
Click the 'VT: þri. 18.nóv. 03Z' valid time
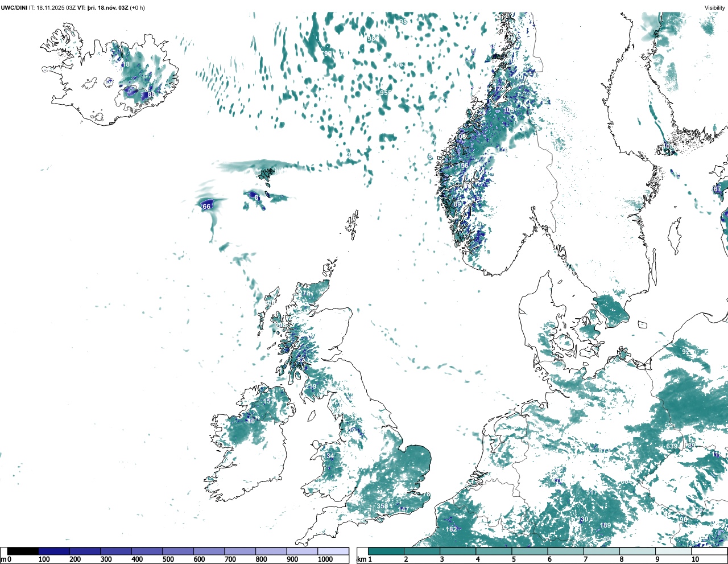103,7
